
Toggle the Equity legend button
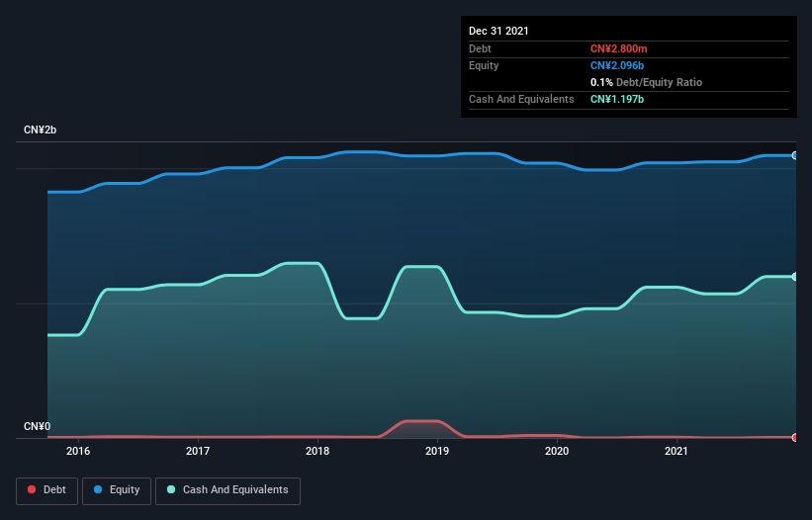coord(117,490)
